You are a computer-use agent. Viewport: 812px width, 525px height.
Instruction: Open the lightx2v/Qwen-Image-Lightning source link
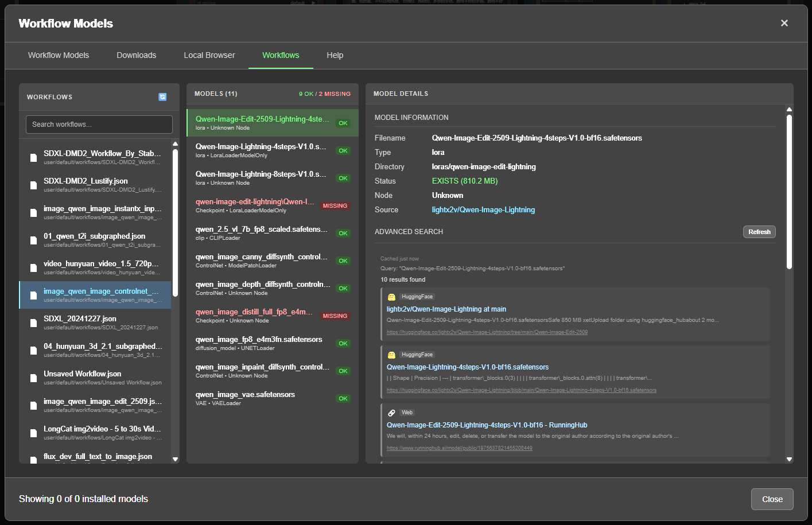tap(483, 210)
